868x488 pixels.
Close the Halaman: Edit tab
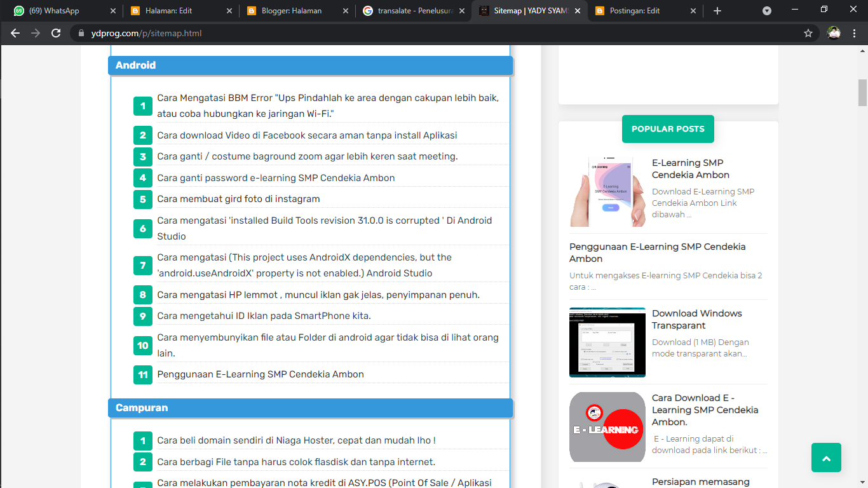click(228, 11)
